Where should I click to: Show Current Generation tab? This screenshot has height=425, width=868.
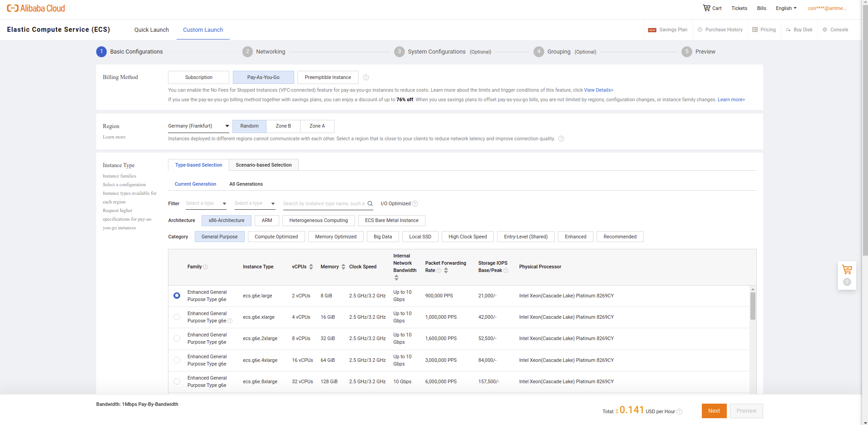point(195,184)
